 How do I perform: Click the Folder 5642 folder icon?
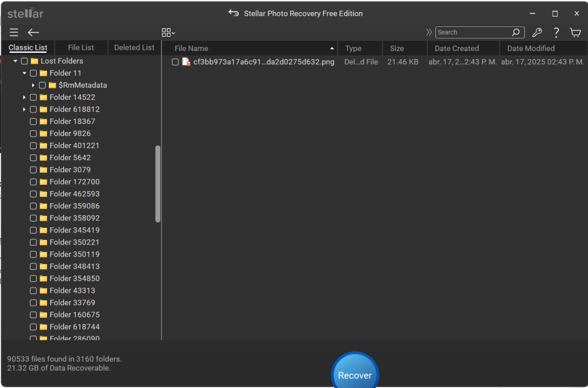point(44,158)
